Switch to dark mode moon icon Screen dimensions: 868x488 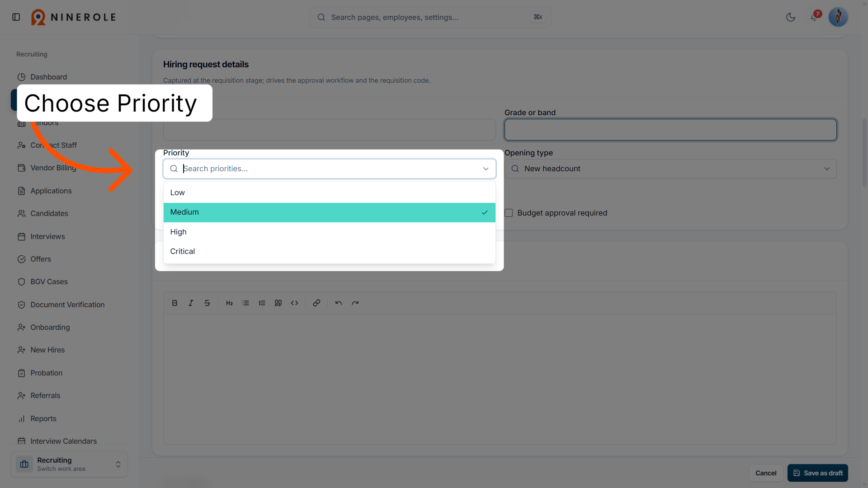791,17
